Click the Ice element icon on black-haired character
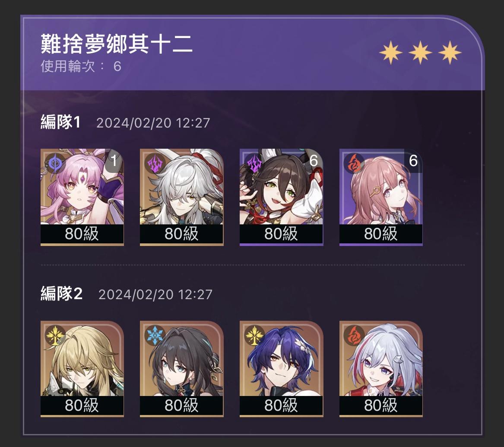This screenshot has height=447, width=504. click(x=155, y=335)
